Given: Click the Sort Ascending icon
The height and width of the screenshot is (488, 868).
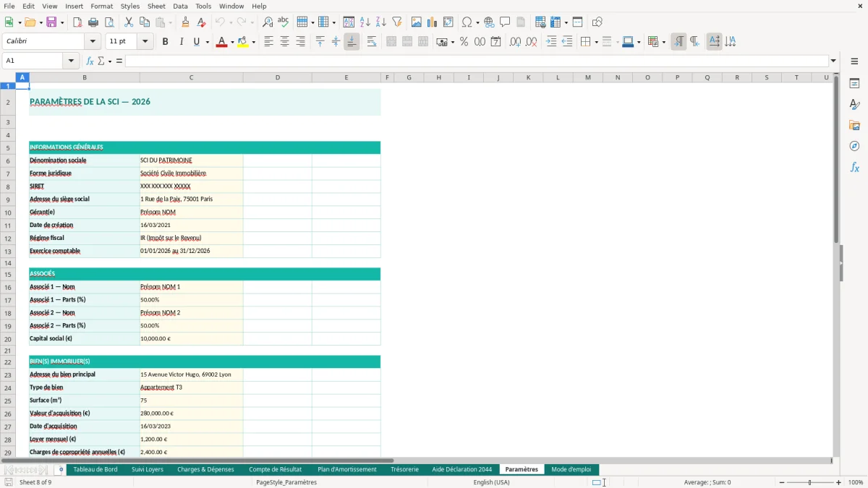Looking at the screenshot, I should 365,22.
